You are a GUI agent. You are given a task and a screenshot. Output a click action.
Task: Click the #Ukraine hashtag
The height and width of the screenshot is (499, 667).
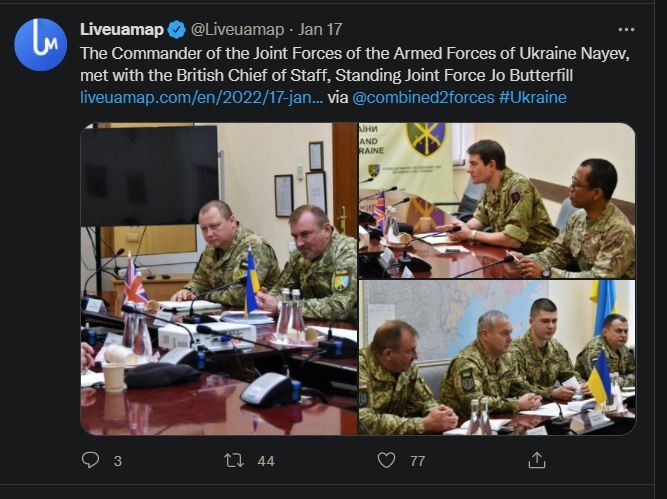pos(533,97)
